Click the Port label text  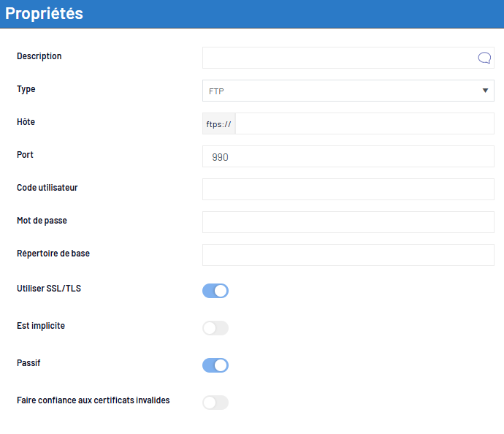[x=25, y=155]
